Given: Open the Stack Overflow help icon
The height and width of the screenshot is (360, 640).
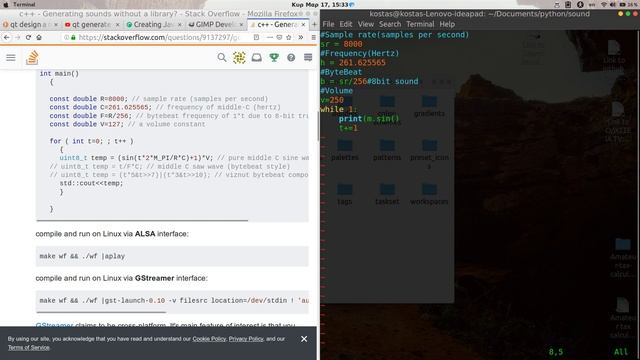Looking at the screenshot, I should tap(291, 58).
